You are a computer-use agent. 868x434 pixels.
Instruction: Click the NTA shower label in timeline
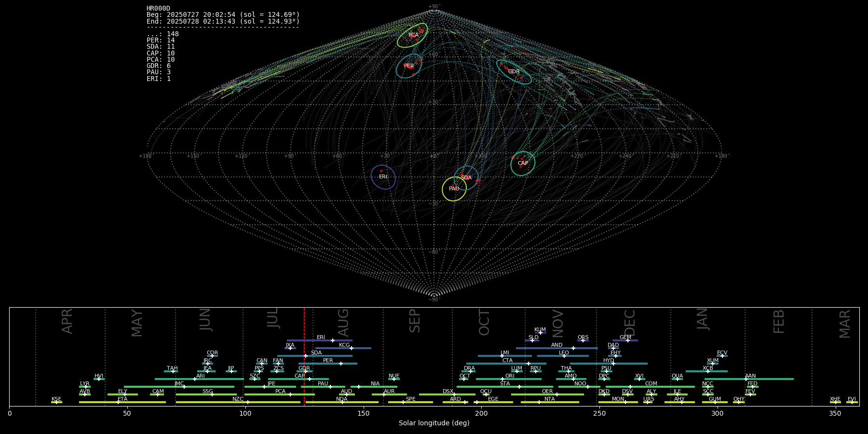pyautogui.click(x=550, y=399)
